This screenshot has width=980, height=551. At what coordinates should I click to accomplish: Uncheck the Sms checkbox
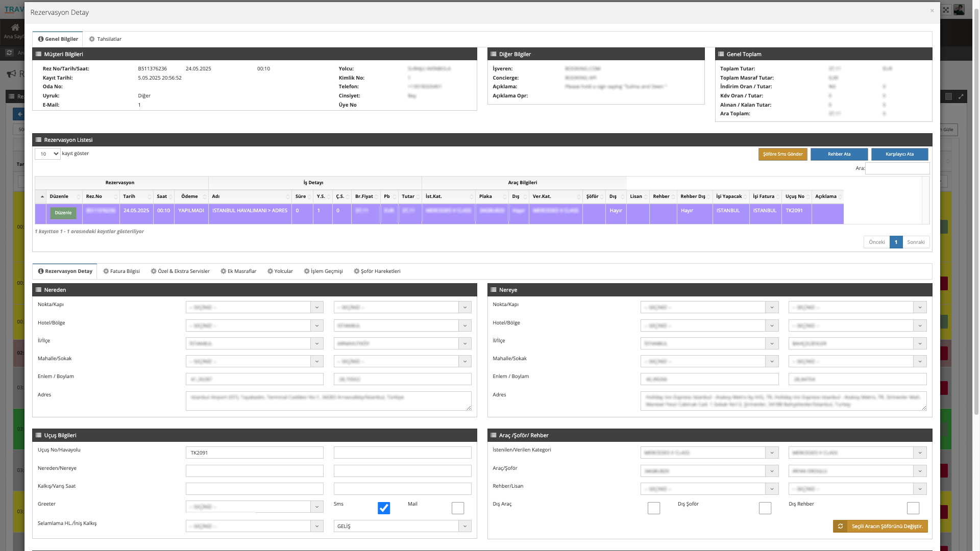(383, 508)
